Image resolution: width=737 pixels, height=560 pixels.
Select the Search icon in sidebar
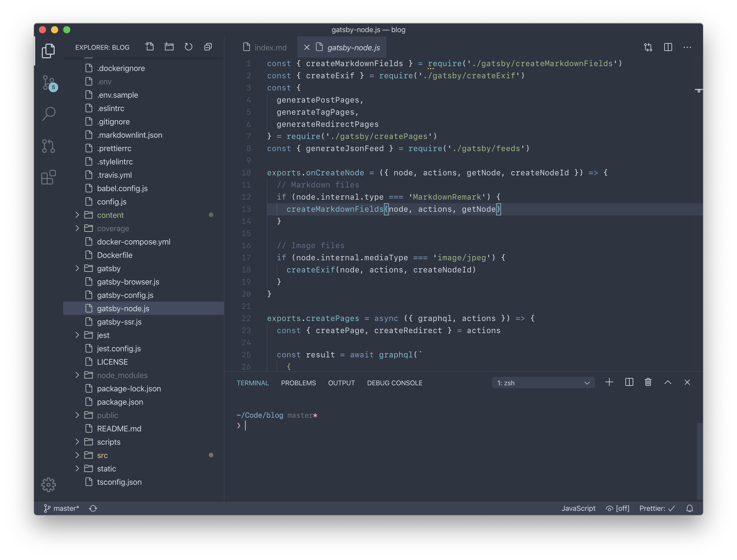coord(49,113)
